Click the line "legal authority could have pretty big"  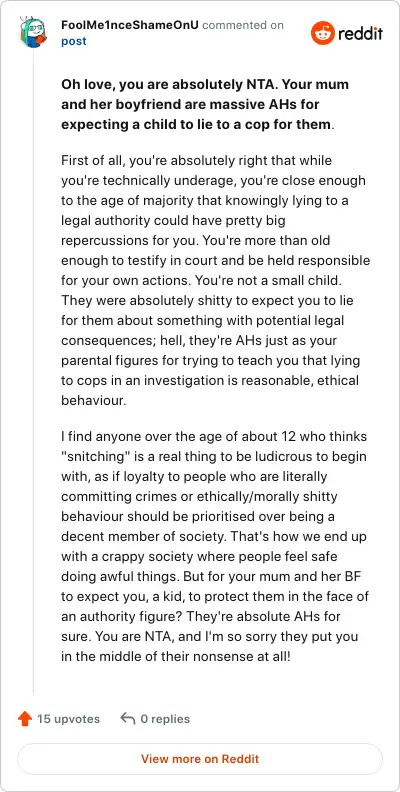[x=173, y=221]
